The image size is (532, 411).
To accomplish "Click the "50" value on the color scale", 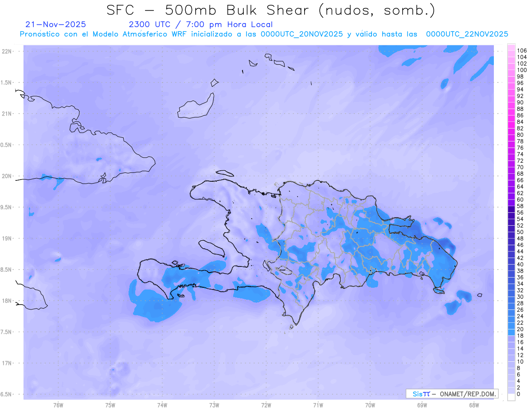I will point(520,232).
